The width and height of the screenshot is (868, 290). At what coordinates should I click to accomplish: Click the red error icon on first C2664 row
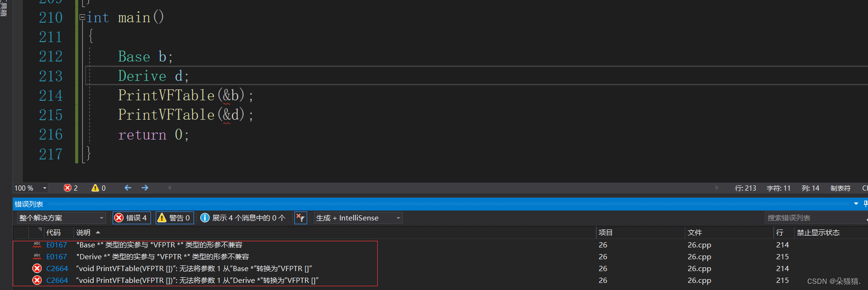click(37, 268)
